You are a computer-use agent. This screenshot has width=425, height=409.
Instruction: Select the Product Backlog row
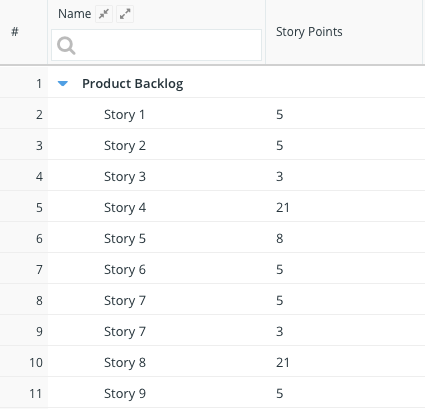click(212, 83)
